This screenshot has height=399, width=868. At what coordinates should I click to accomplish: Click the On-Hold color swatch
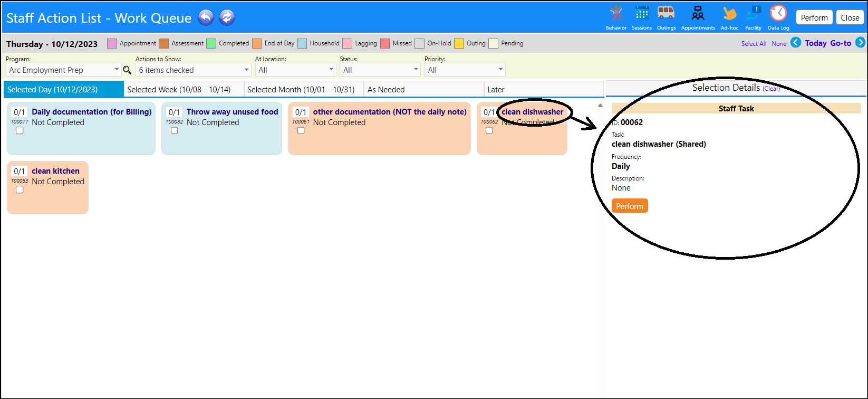click(x=419, y=43)
